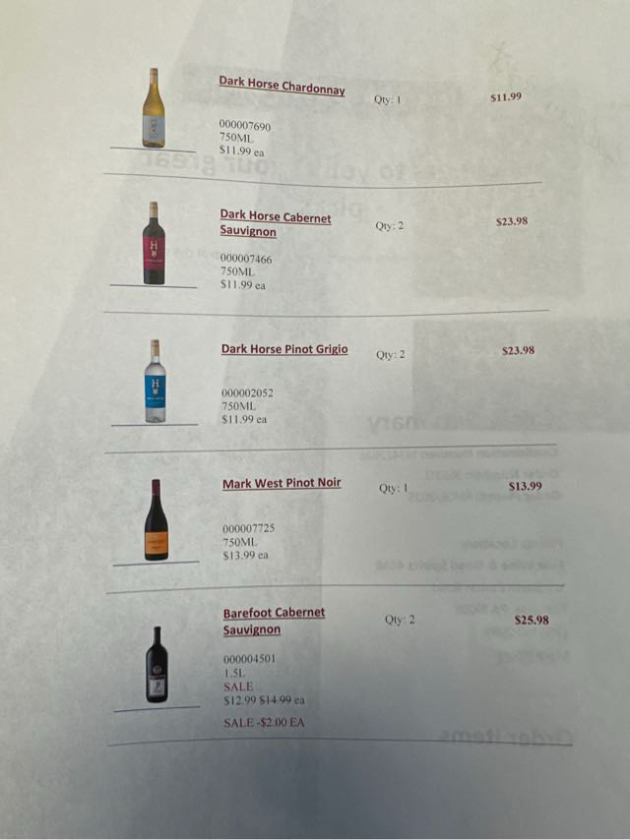The width and height of the screenshot is (630, 840).
Task: Click the $13.99 Mark West total price
Action: point(525,487)
